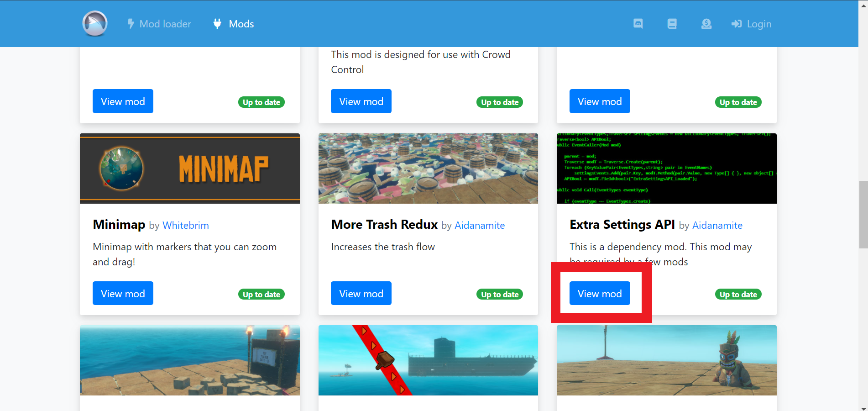Click the Extra Settings API title
This screenshot has height=411, width=868.
(x=622, y=224)
